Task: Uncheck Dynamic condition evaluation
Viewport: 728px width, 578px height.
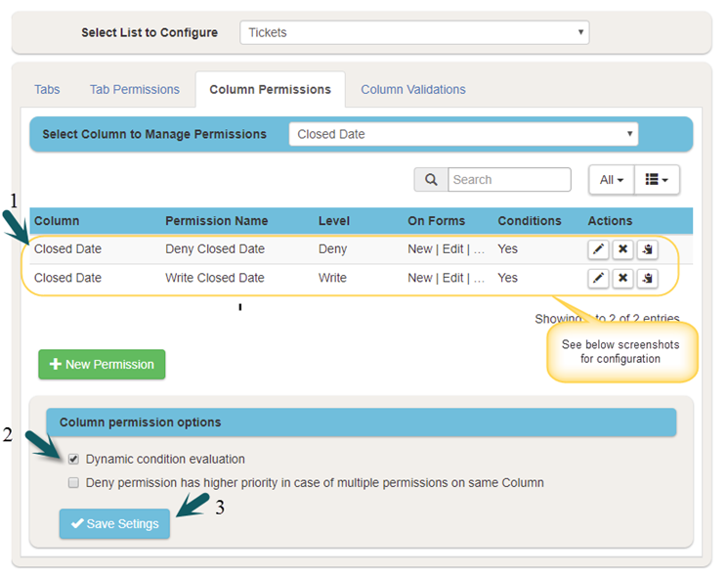Action: pyautogui.click(x=73, y=459)
